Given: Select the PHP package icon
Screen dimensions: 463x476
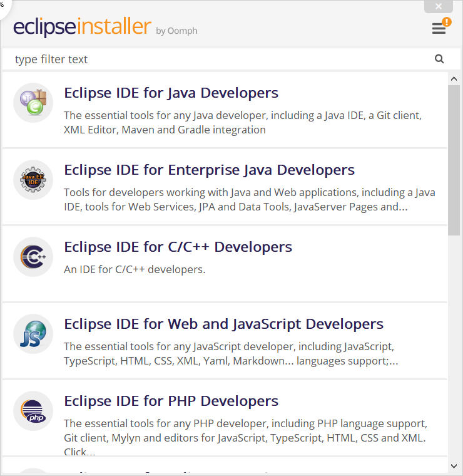Looking at the screenshot, I should [33, 411].
